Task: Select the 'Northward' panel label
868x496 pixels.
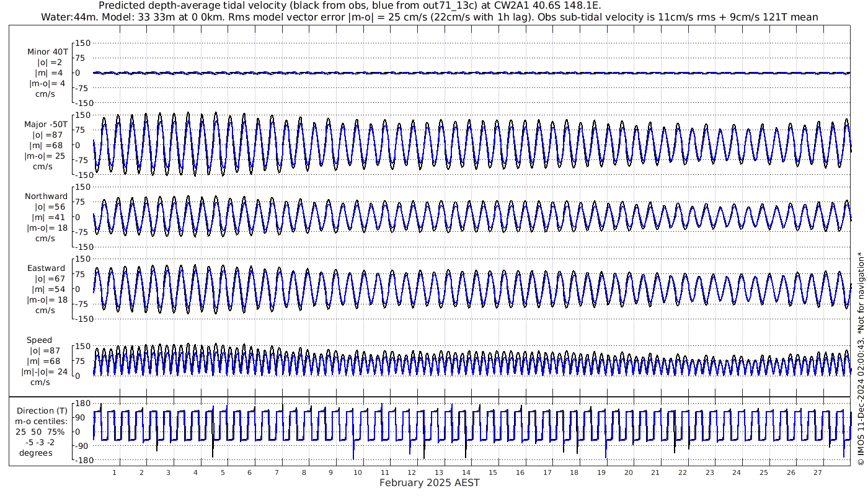Action: [46, 196]
